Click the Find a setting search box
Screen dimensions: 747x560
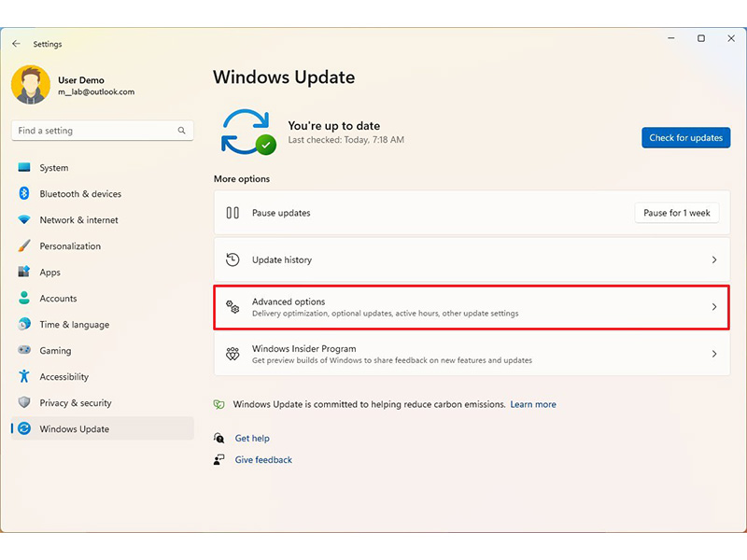(x=103, y=131)
